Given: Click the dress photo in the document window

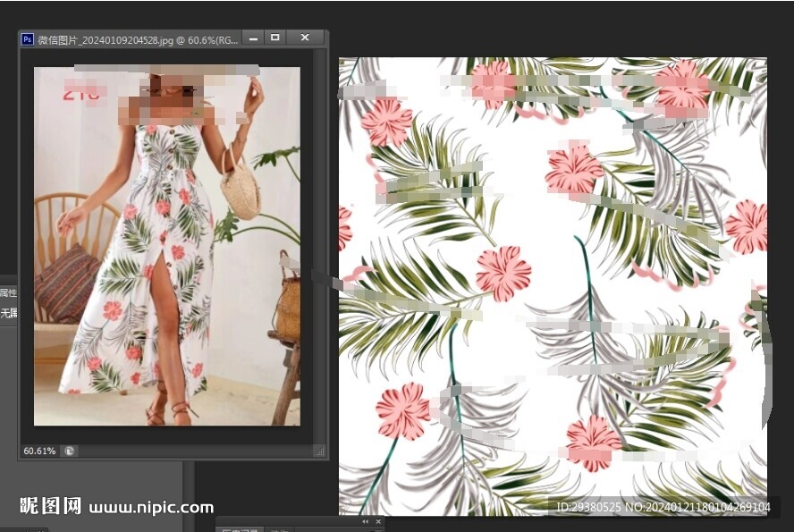Looking at the screenshot, I should 167,246.
